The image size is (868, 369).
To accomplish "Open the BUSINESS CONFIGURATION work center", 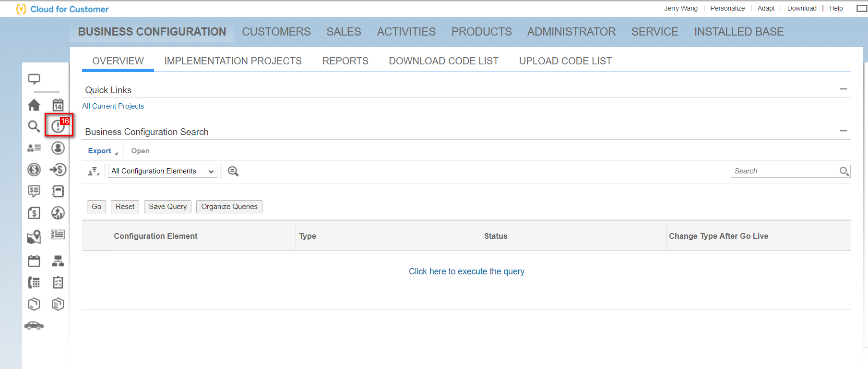I will coord(152,32).
